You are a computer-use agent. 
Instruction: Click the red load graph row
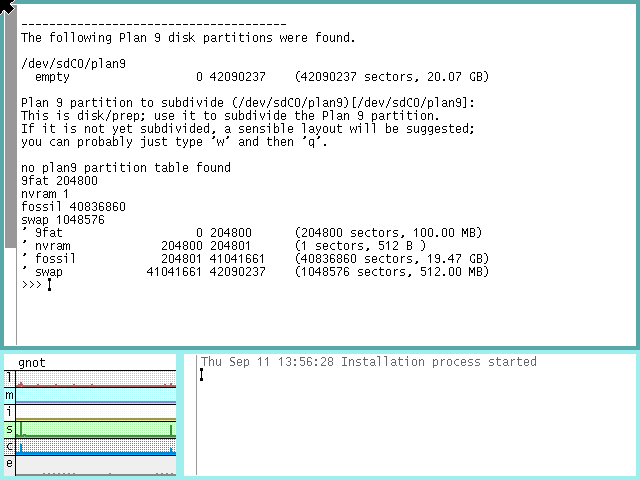[96, 379]
